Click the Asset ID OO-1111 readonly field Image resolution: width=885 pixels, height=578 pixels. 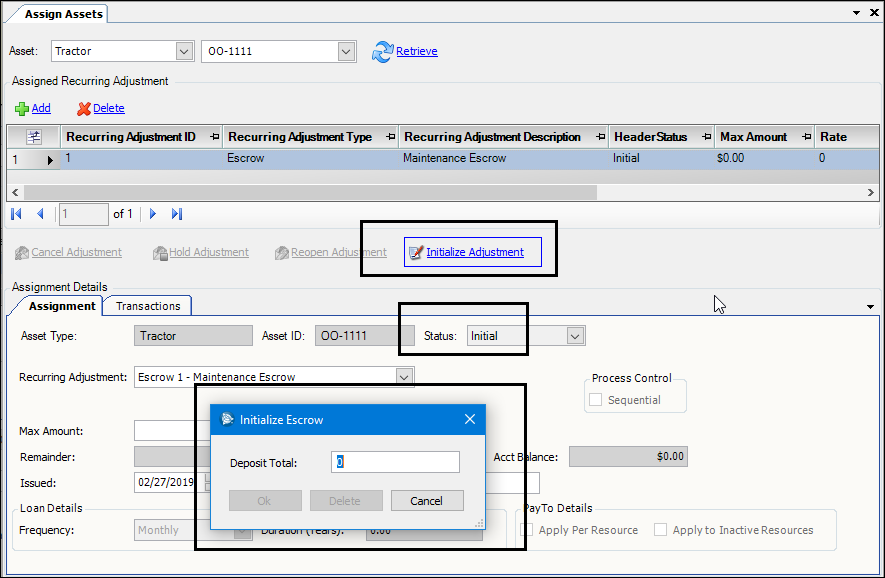coord(365,336)
